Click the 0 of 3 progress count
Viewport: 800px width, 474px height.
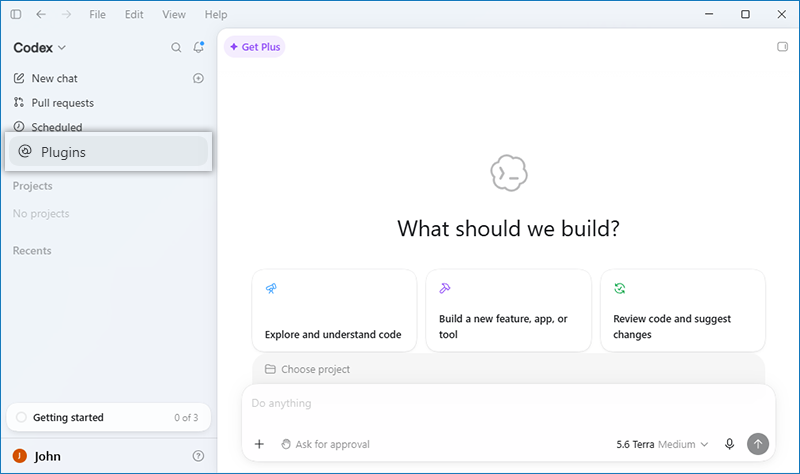186,417
